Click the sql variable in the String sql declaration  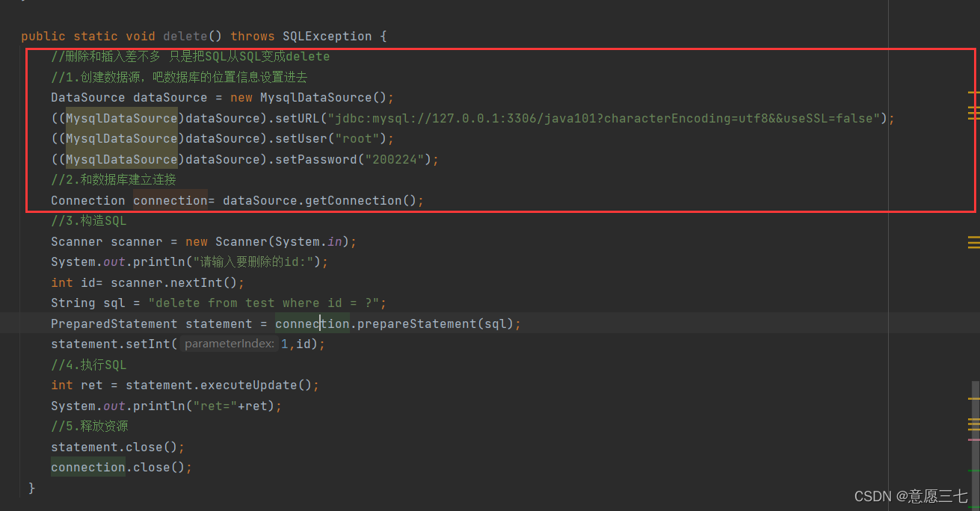[114, 303]
